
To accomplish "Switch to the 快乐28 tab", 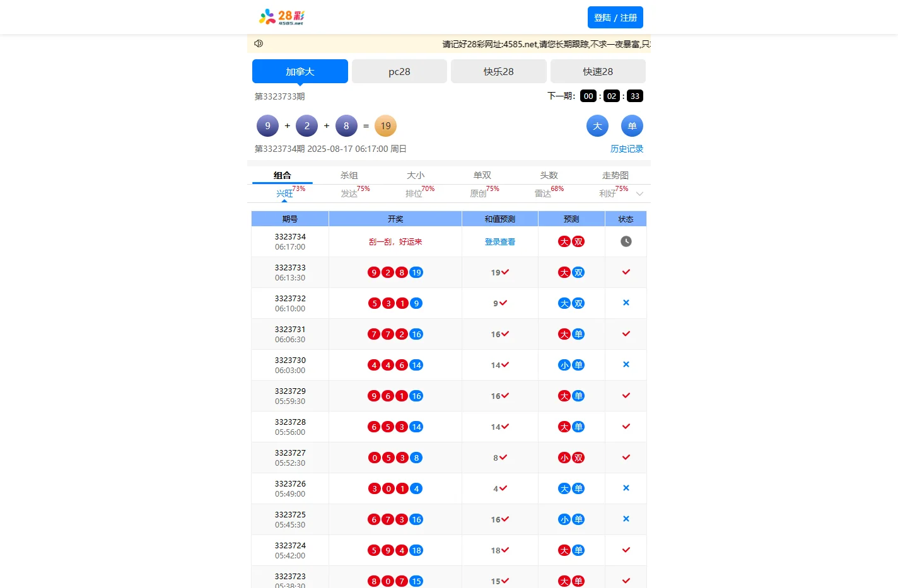I will pos(499,71).
